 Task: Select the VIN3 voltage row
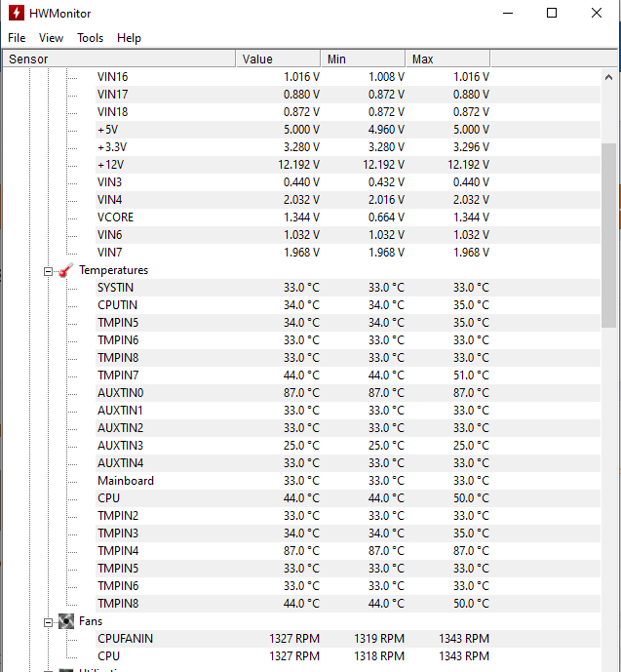(348, 182)
